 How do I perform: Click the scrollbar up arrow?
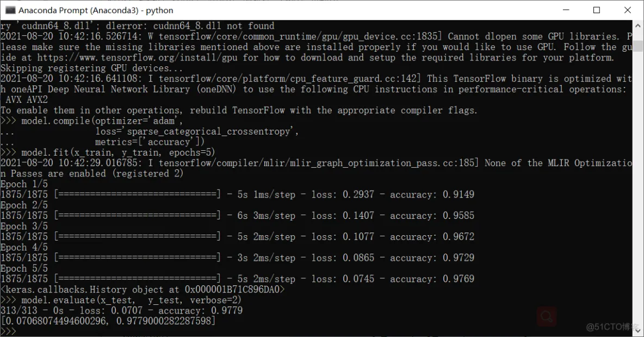tap(638, 26)
